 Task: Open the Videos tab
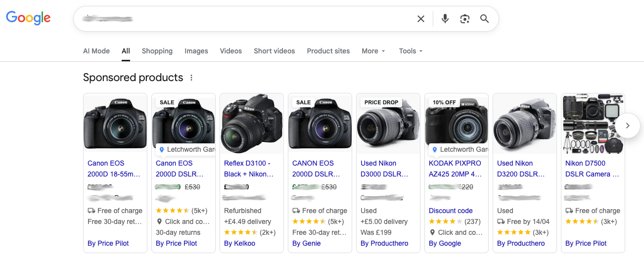(231, 51)
